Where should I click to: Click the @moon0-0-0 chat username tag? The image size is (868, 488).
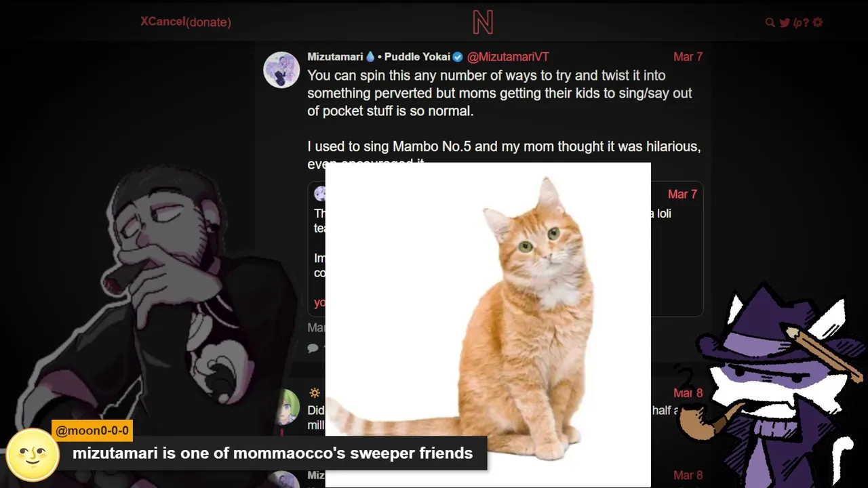[x=92, y=430]
